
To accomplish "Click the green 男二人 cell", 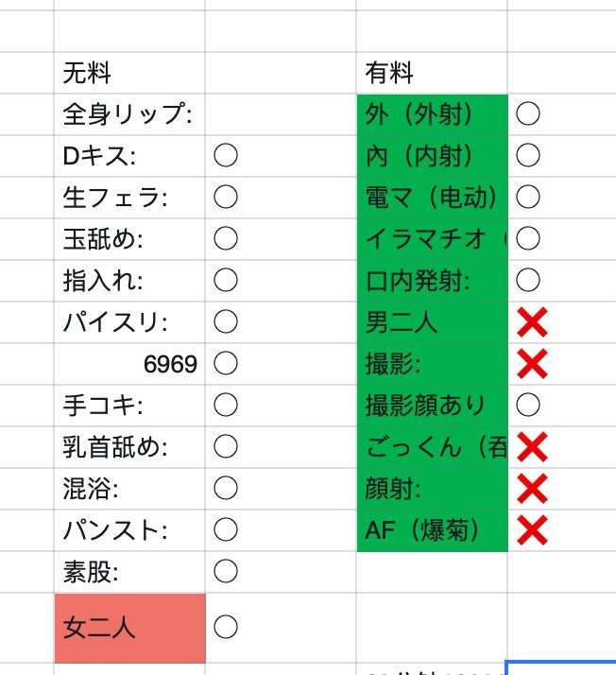I will point(432,322).
